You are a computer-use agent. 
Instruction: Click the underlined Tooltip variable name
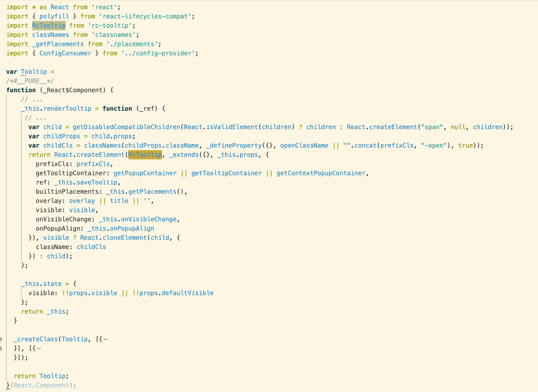coord(34,71)
